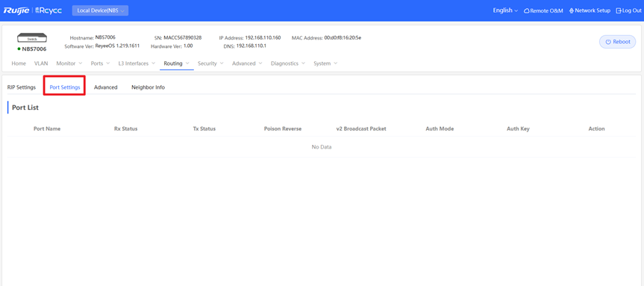The width and height of the screenshot is (644, 286).
Task: Open the English language dropdown
Action: (505, 10)
